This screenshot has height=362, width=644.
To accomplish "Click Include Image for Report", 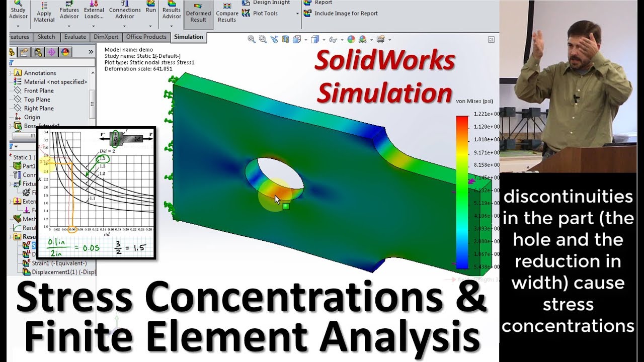I will 341,14.
